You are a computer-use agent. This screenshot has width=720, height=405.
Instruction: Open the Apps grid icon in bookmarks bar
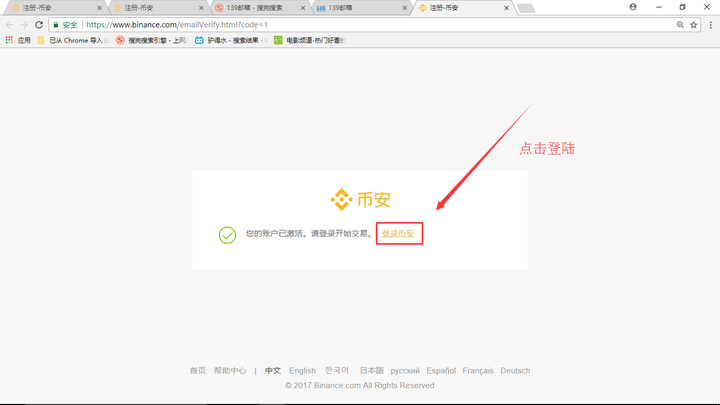(x=9, y=40)
